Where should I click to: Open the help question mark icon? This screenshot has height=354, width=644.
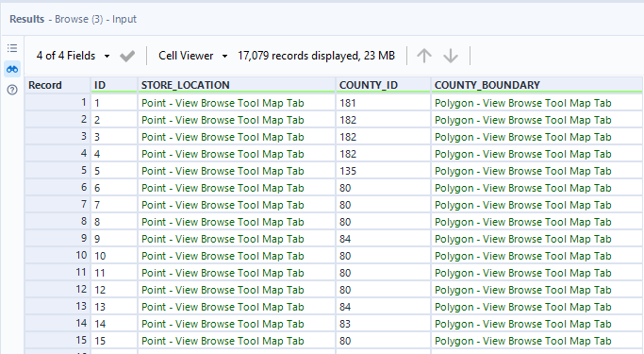pyautogui.click(x=12, y=90)
